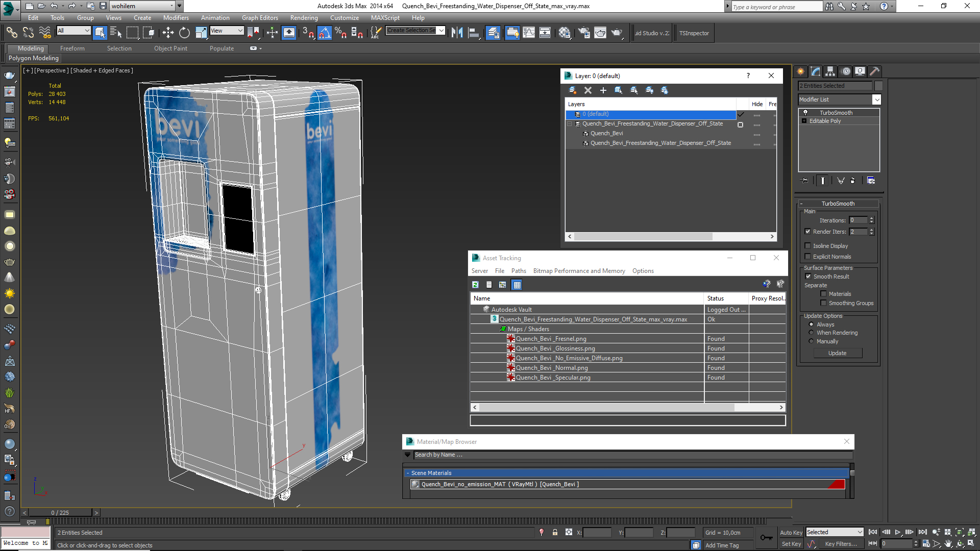Click the TurboSmooth Update button
This screenshot has height=551, width=980.
click(837, 353)
